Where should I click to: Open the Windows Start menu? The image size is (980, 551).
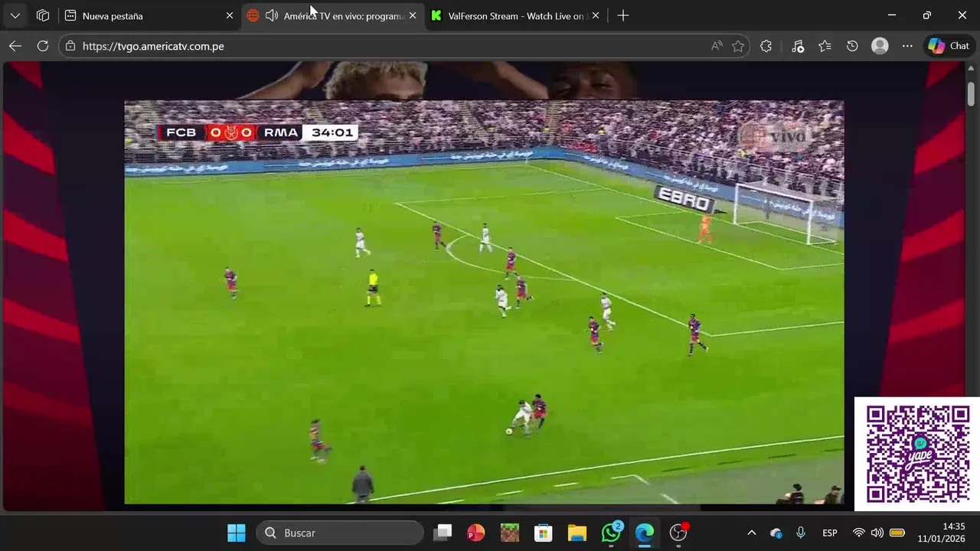237,533
